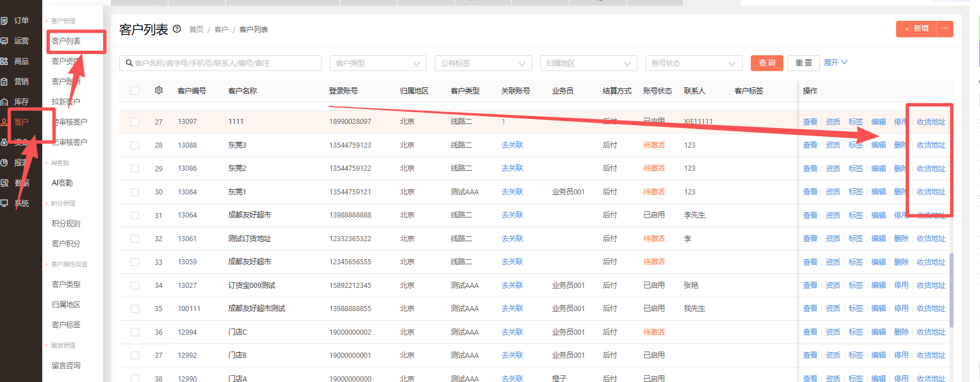
Task: Click 编辑 for 订货宝009测试
Action: point(879,286)
